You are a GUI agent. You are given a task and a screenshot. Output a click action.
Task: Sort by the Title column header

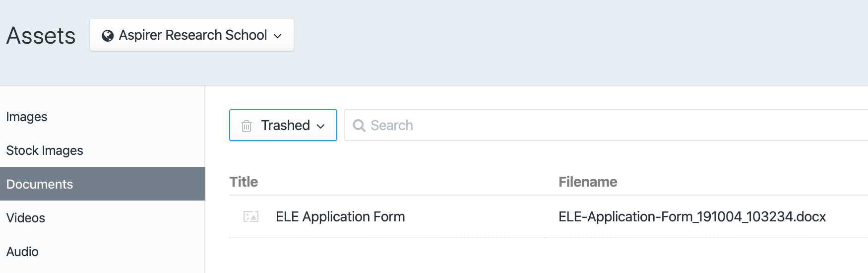[x=244, y=182]
